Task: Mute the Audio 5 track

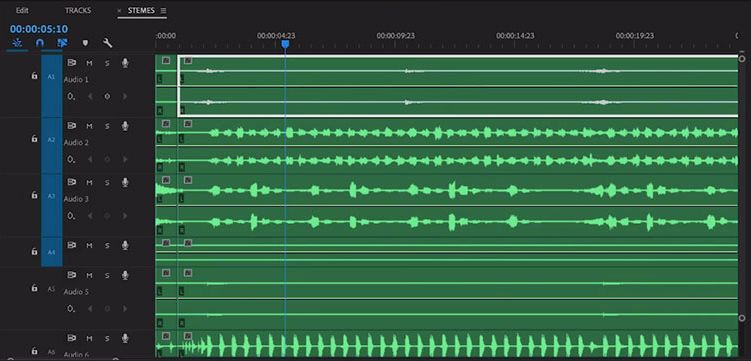Action: [x=89, y=275]
